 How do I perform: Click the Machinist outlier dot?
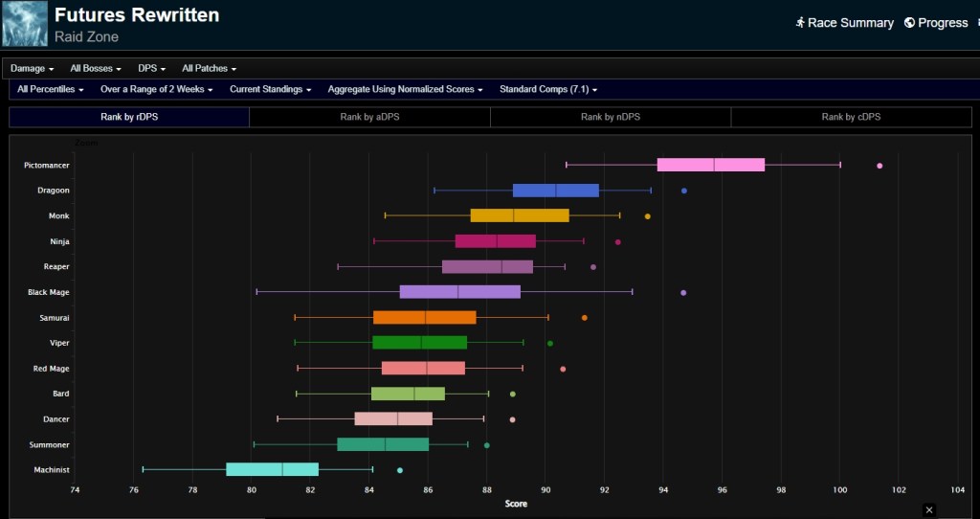tap(400, 470)
